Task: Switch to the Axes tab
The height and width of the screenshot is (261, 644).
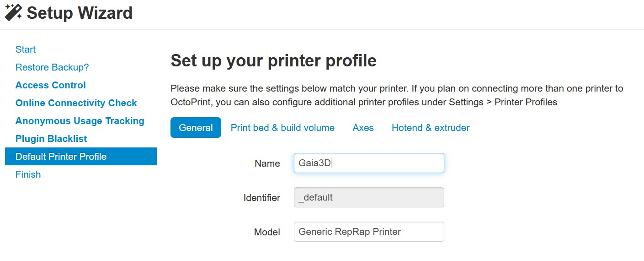Action: (x=363, y=128)
